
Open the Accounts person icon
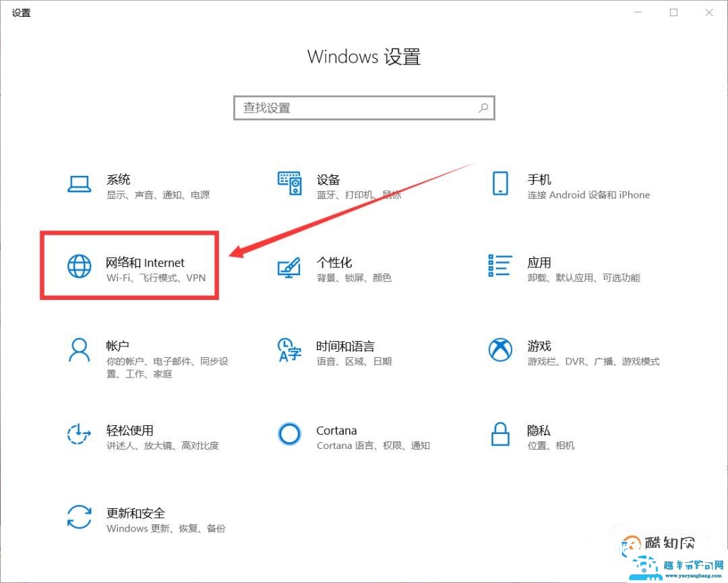click(80, 350)
